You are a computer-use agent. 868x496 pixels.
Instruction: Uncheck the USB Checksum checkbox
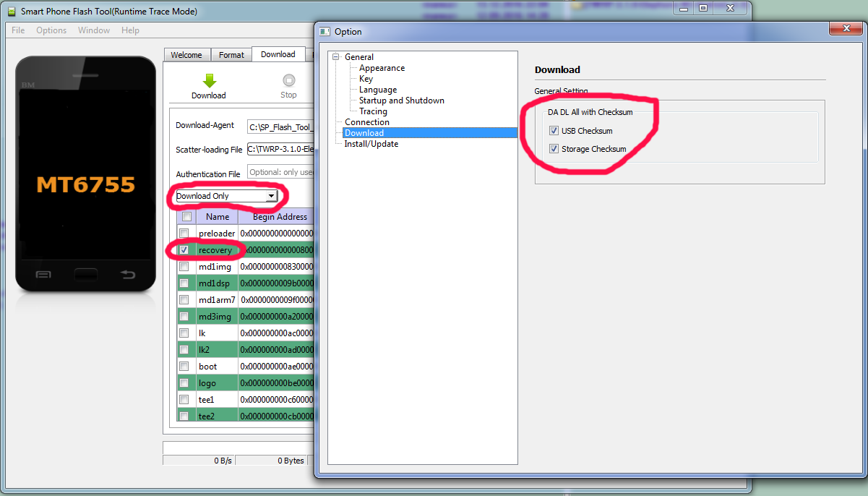(x=554, y=131)
